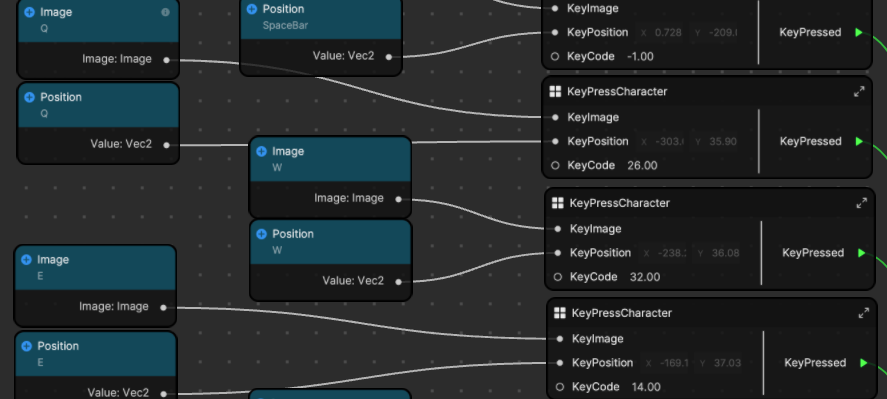Click grid icon of KeyPressCharacter with KeyCode 32.00
The height and width of the screenshot is (399, 887).
pos(557,203)
